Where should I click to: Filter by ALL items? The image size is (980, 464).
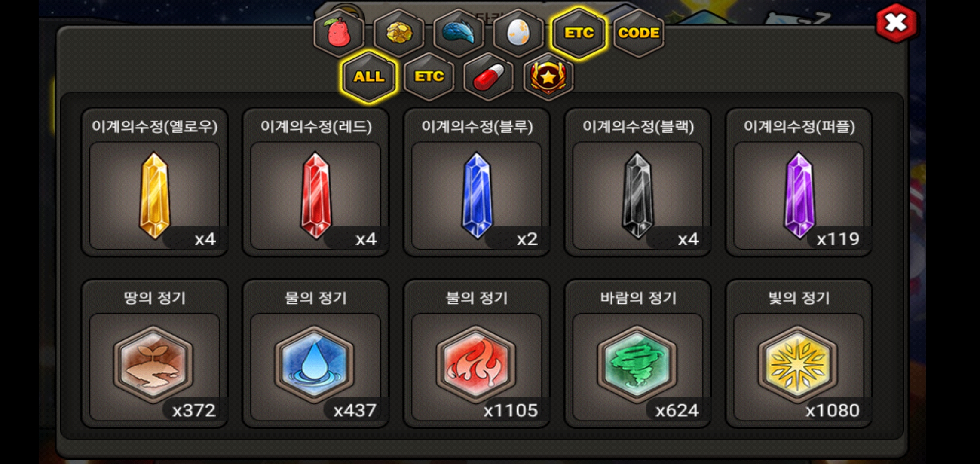coord(369,77)
